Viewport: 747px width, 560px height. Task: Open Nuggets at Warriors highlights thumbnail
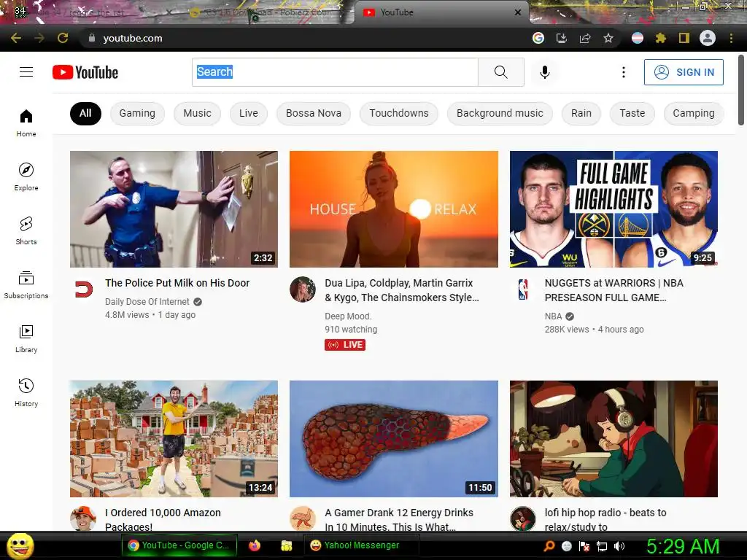point(614,209)
